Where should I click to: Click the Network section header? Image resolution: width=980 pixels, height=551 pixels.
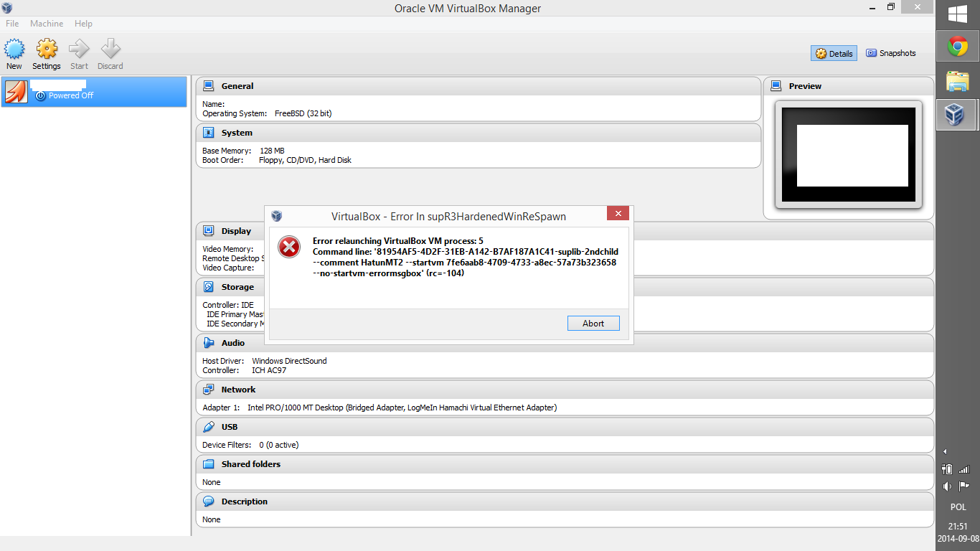point(565,390)
